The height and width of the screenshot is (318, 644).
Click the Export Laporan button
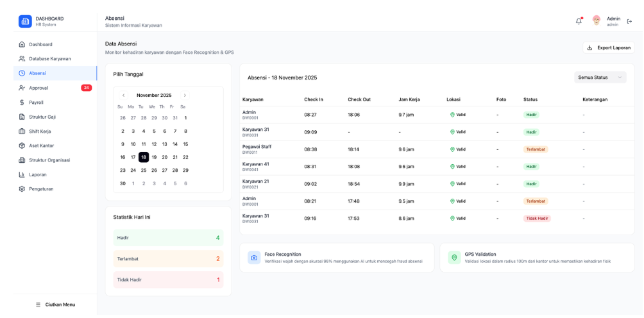(609, 47)
